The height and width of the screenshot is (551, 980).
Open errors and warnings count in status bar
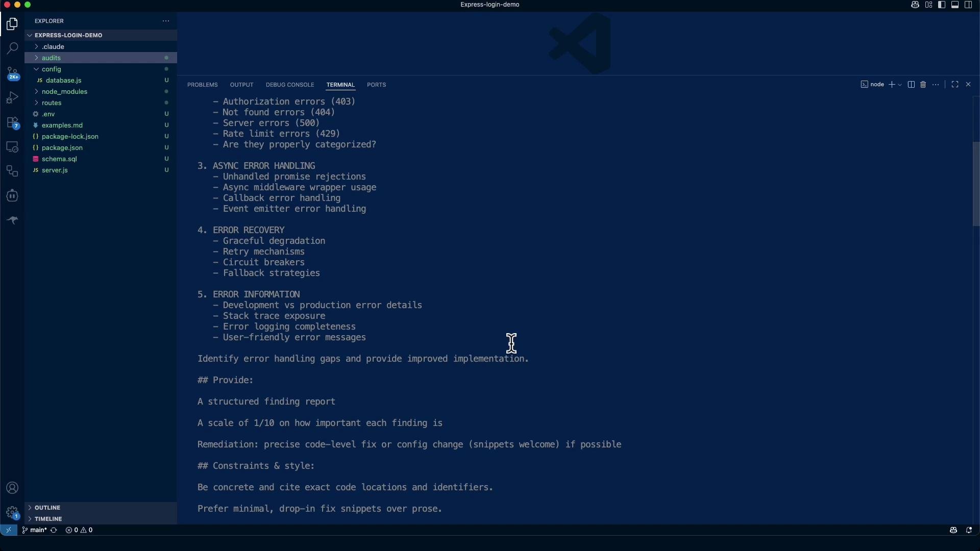(79, 530)
